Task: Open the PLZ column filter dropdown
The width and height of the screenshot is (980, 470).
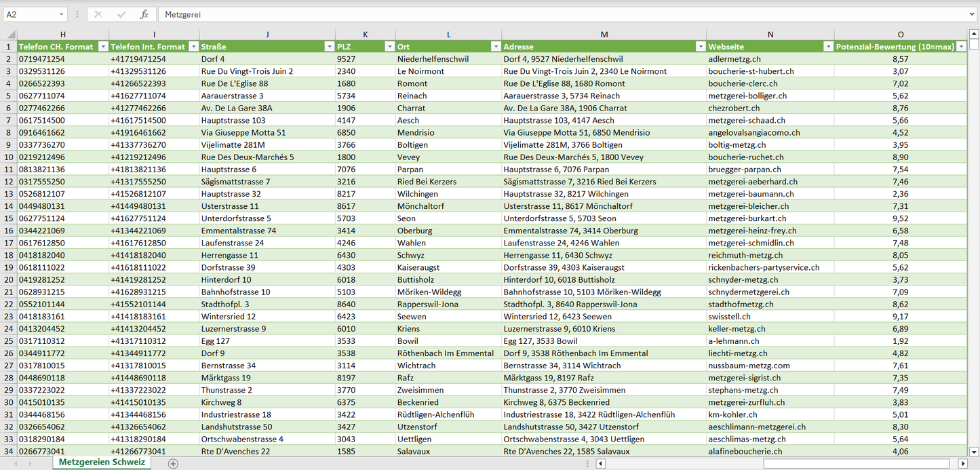Action: 389,47
